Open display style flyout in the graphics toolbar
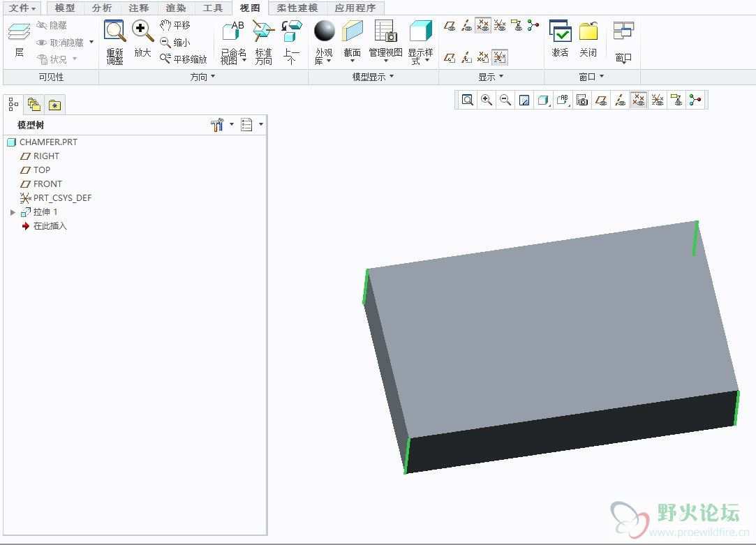756x545 pixels. pos(543,100)
